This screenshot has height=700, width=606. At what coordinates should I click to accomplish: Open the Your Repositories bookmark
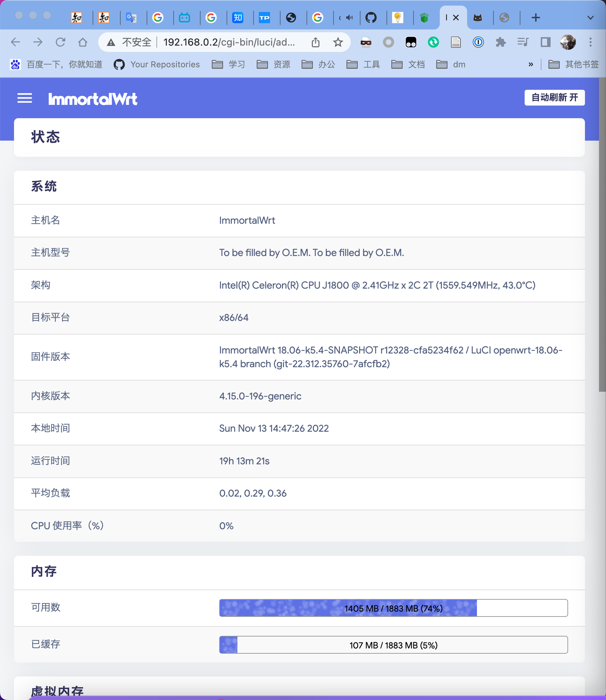(156, 64)
